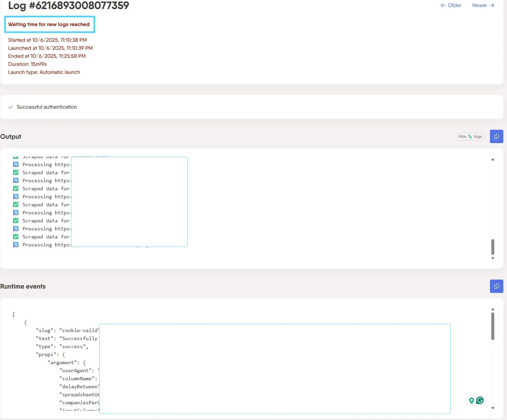Screen dimensions: 507x420
Task: Click the "companiesPerL" JSON key
Action: point(79,403)
